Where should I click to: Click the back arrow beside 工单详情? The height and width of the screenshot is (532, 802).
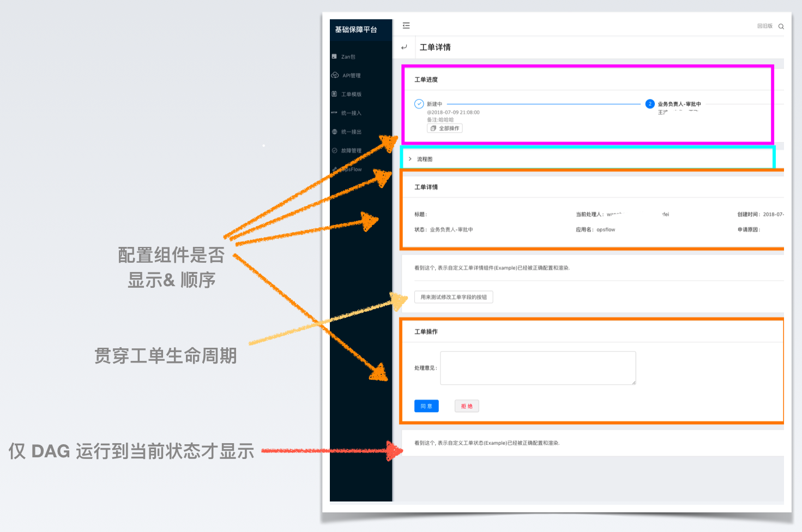click(404, 47)
